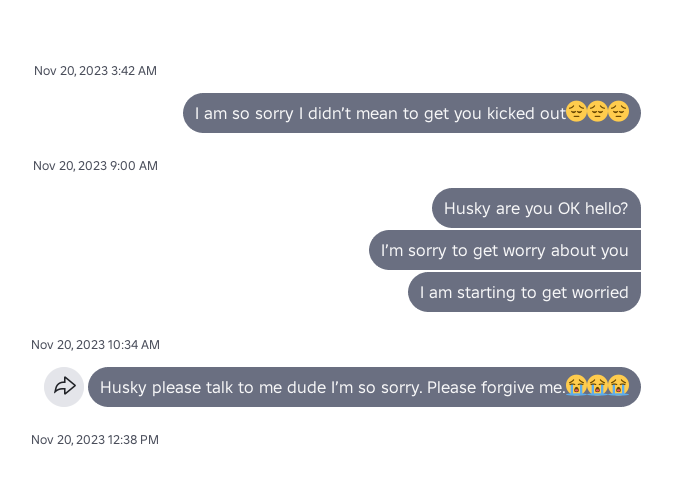Click the middle crying emoji after 'forgive me'
The width and height of the screenshot is (678, 498).
pyautogui.click(x=597, y=386)
